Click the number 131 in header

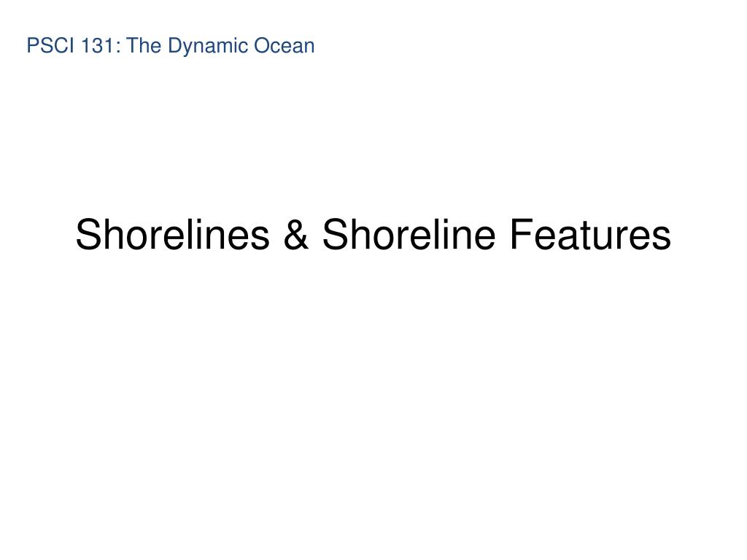click(97, 46)
